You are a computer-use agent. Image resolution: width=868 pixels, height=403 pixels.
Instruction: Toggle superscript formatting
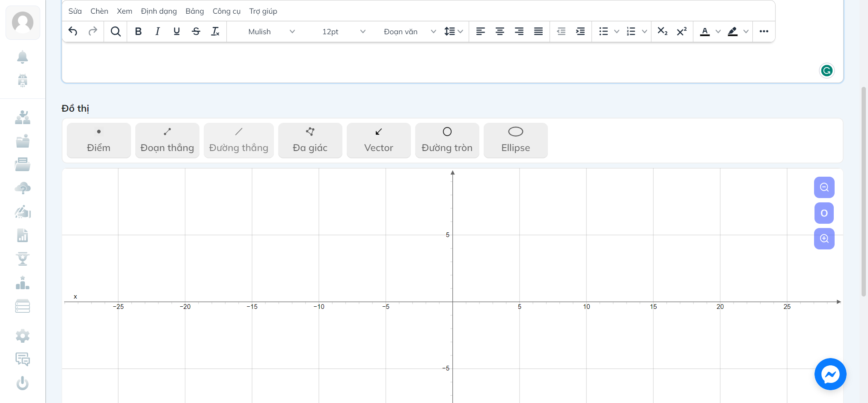pyautogui.click(x=682, y=31)
